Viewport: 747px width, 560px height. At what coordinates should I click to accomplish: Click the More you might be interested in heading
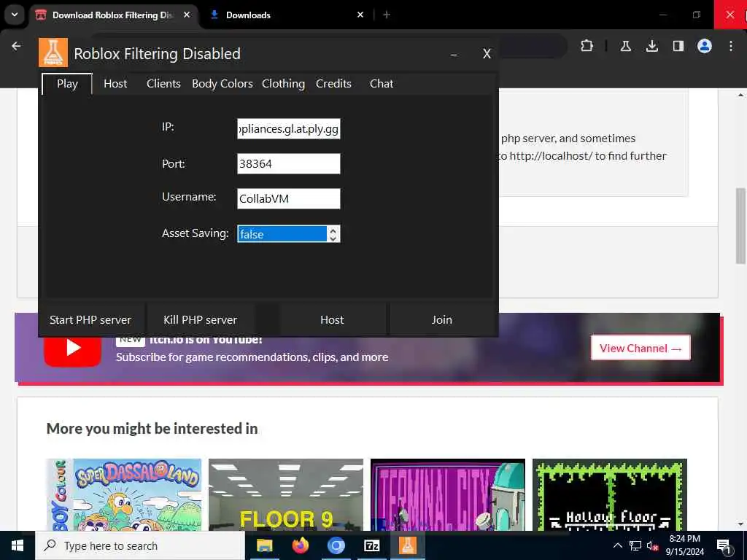152,429
